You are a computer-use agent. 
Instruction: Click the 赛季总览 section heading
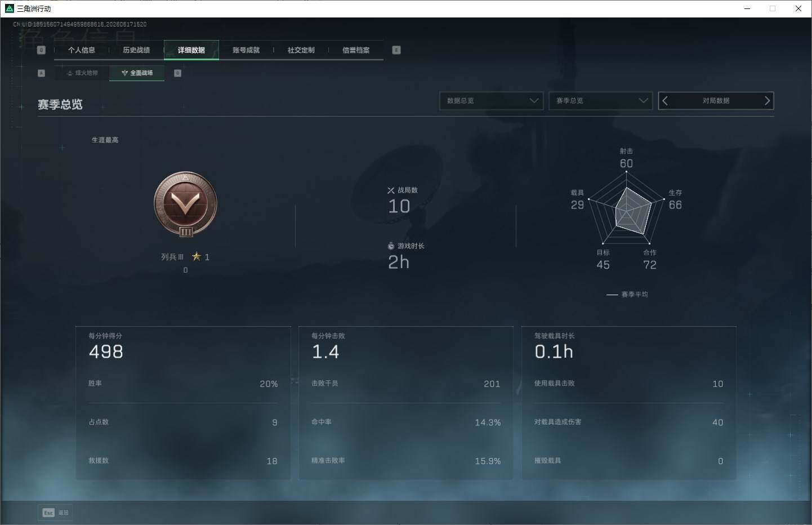click(x=60, y=105)
